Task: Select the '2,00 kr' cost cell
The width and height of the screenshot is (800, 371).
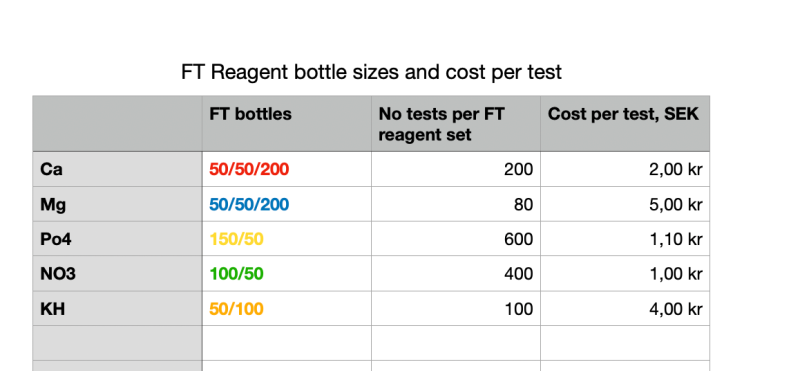Action: (x=625, y=169)
